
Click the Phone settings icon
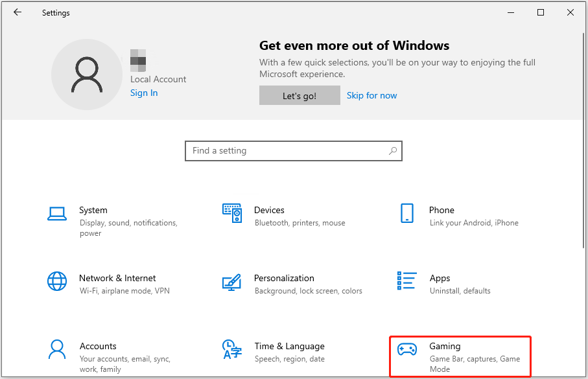click(x=407, y=213)
